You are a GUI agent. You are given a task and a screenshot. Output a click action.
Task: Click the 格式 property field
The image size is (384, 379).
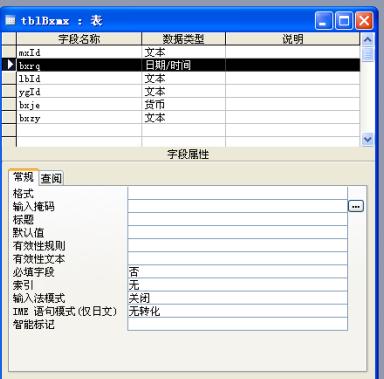[237, 193]
